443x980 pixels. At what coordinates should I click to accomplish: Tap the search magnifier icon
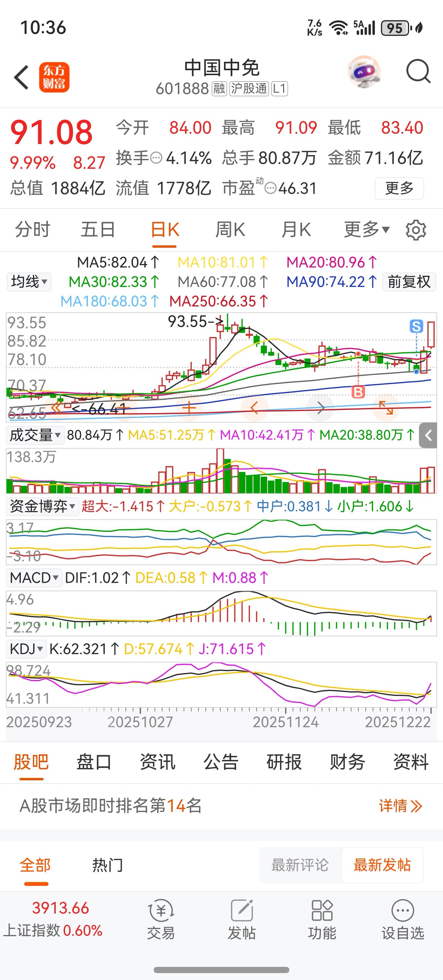coord(418,71)
